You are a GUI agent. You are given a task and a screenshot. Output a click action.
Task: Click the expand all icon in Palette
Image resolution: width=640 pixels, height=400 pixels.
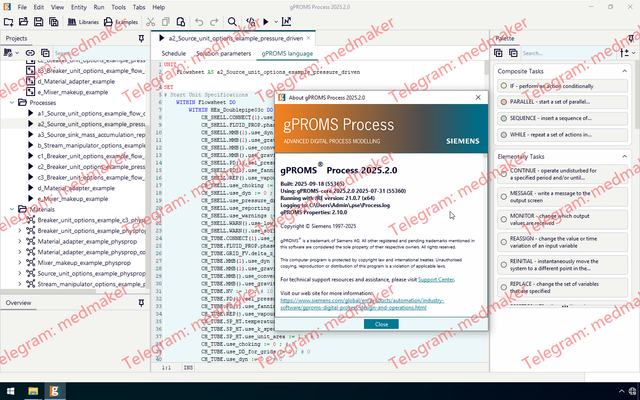click(x=498, y=53)
